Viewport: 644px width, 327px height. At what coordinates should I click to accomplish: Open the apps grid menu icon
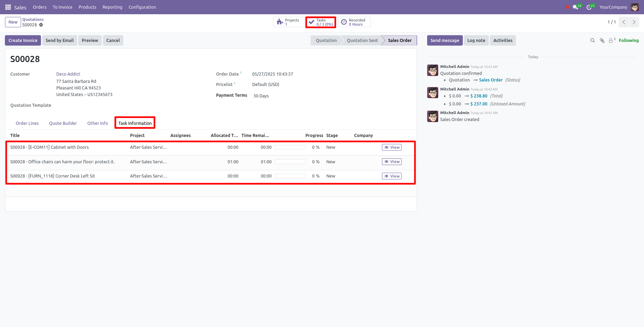8,7
